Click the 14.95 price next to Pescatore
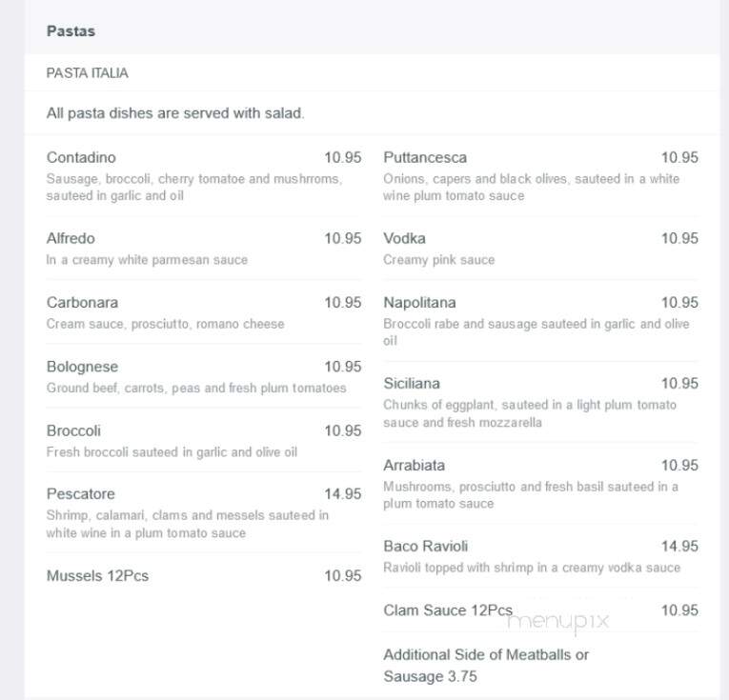Screen dimensions: 729x700 tap(343, 493)
